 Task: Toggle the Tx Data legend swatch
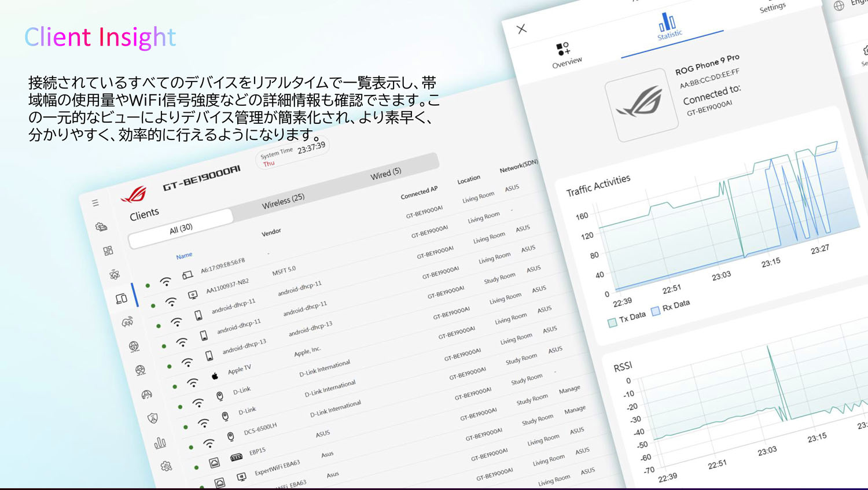(x=612, y=322)
